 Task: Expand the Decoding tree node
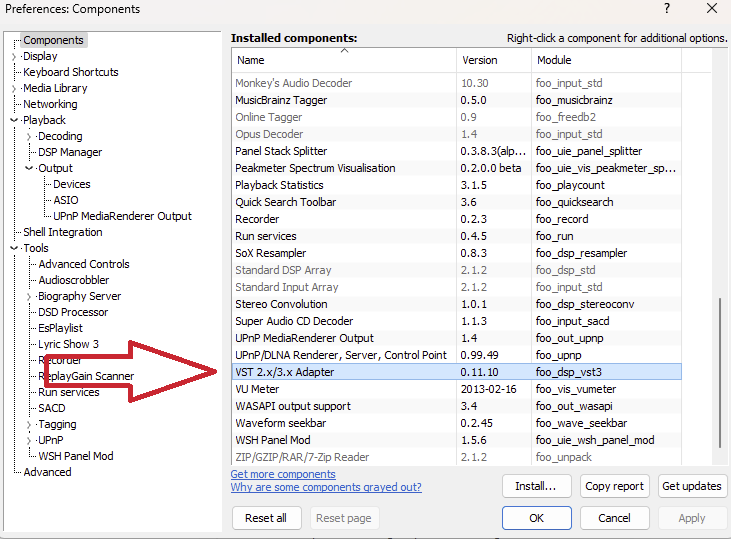click(x=29, y=137)
